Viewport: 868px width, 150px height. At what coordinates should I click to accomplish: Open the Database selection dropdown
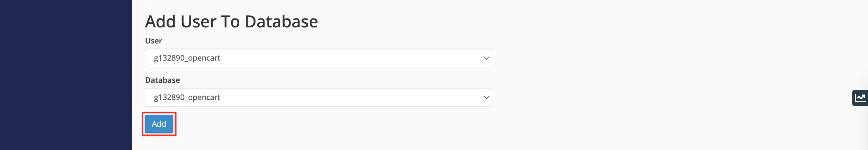coord(318,97)
